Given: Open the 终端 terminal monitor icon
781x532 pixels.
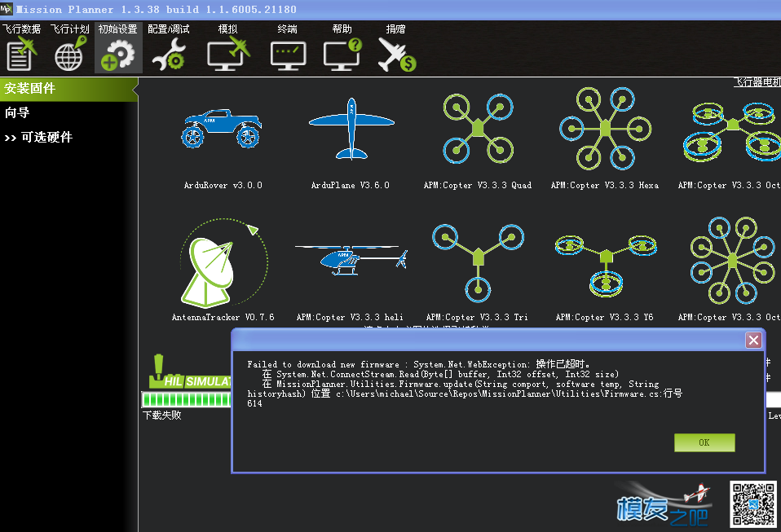Looking at the screenshot, I should point(288,55).
